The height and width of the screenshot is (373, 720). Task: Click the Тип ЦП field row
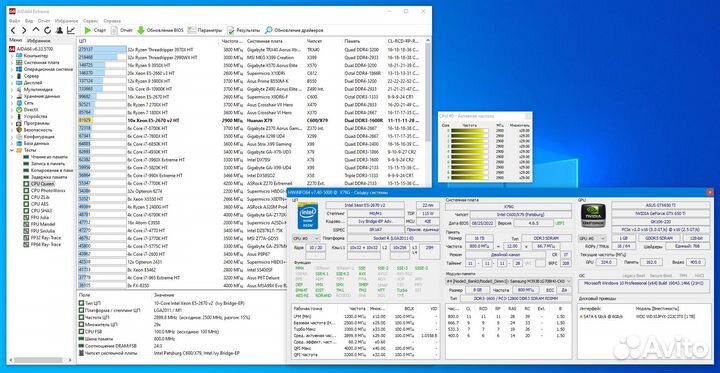coord(181,304)
